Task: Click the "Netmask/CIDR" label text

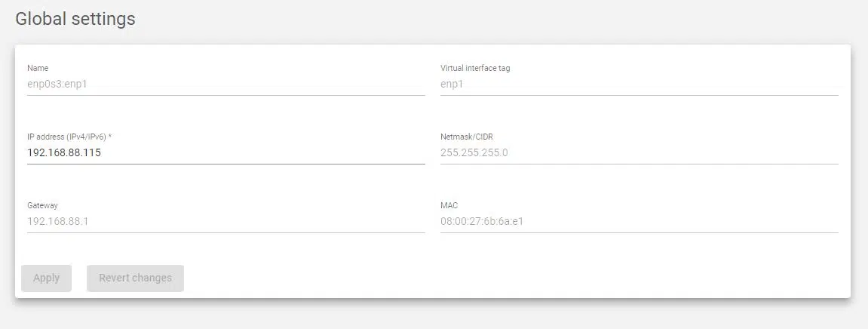Action: [x=467, y=137]
